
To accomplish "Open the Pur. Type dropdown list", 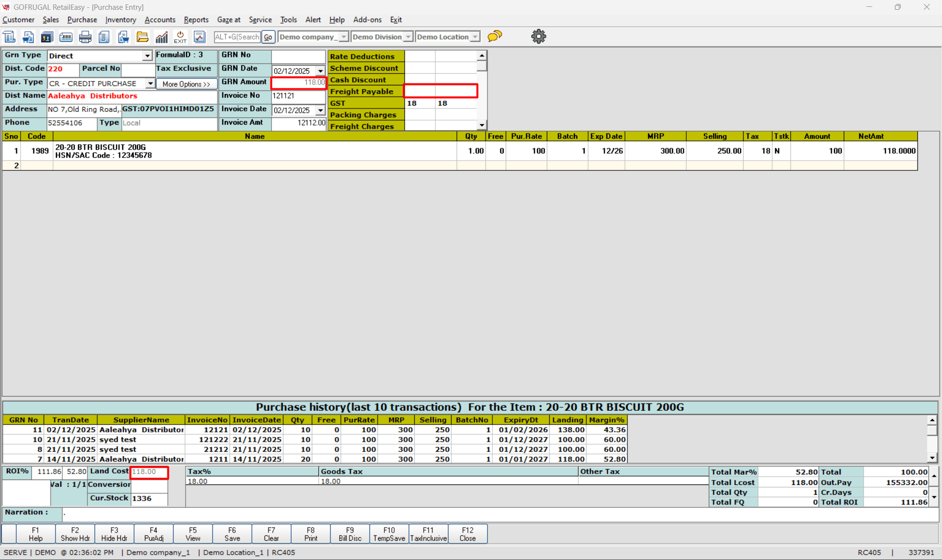I will coord(150,84).
